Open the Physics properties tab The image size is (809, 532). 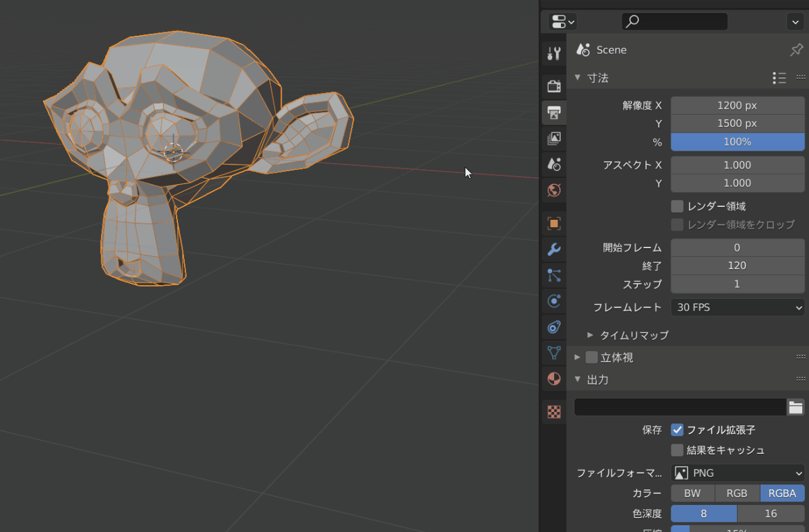pos(554,301)
